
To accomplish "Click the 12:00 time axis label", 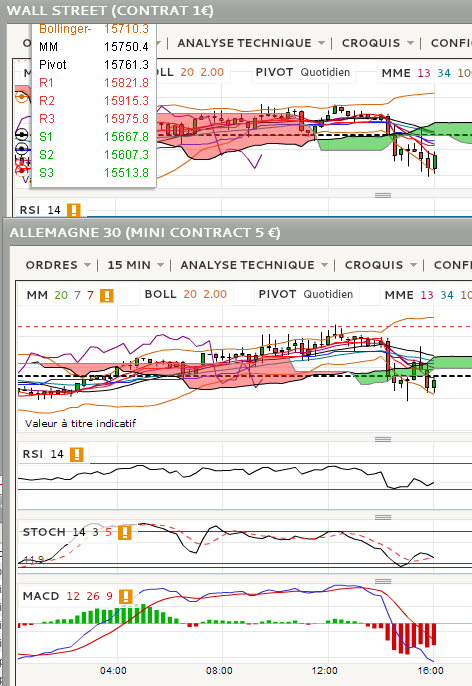I will click(325, 671).
